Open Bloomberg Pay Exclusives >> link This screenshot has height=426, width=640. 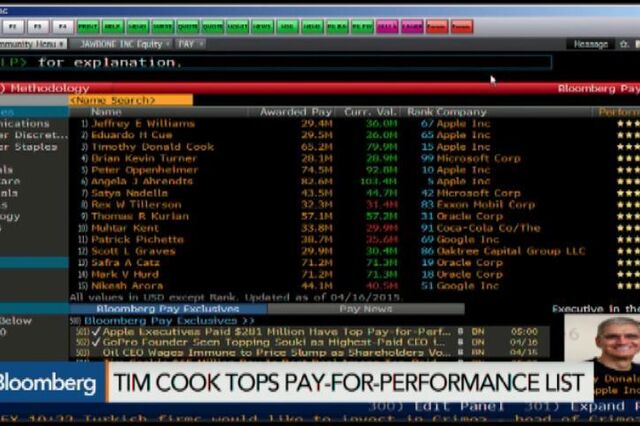pos(169,321)
